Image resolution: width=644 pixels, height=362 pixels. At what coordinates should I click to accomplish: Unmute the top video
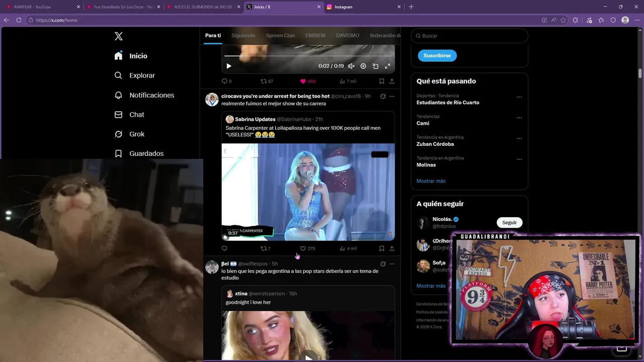351,66
